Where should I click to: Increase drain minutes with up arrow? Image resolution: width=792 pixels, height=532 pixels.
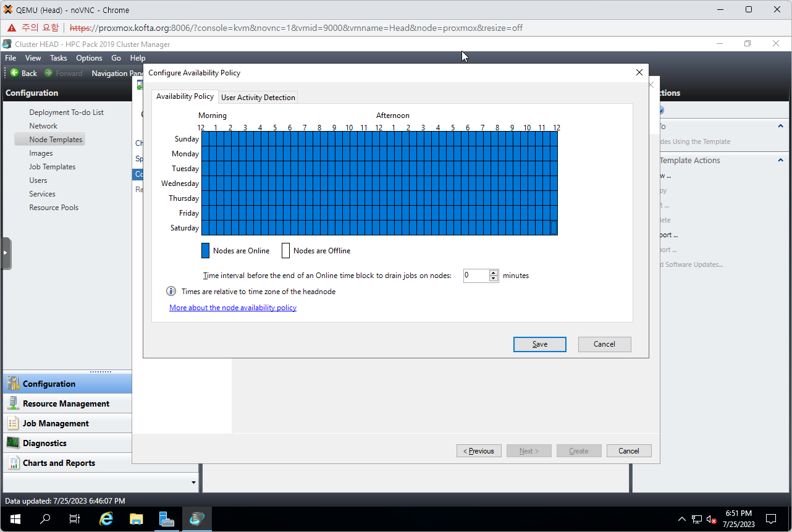click(x=493, y=272)
